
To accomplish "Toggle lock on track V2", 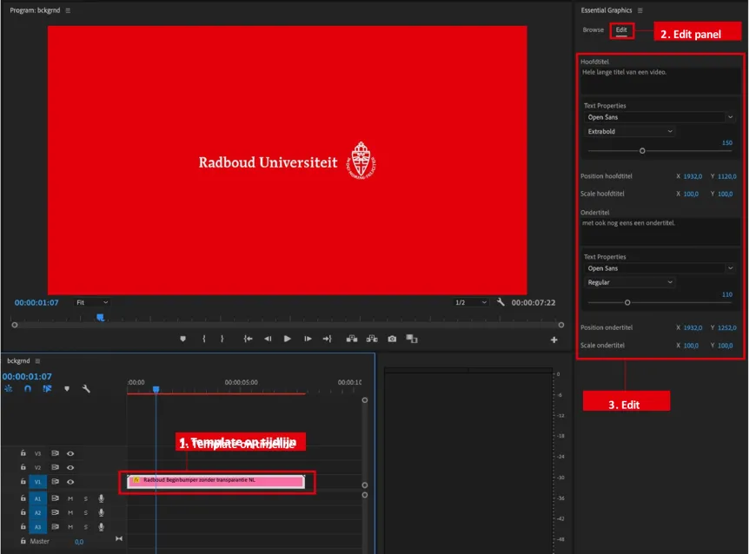I will [x=23, y=467].
